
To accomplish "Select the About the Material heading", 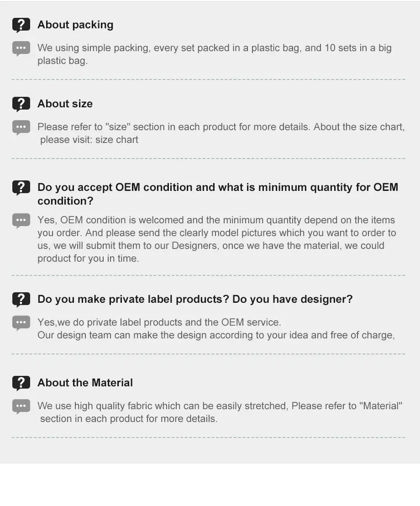I will (85, 383).
